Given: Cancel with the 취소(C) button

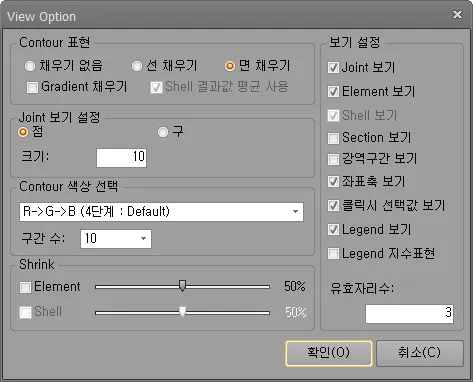Looking at the screenshot, I should click(x=420, y=353).
